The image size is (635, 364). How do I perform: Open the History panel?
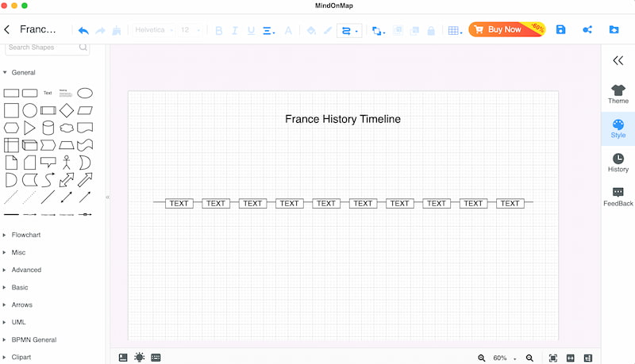[618, 163]
